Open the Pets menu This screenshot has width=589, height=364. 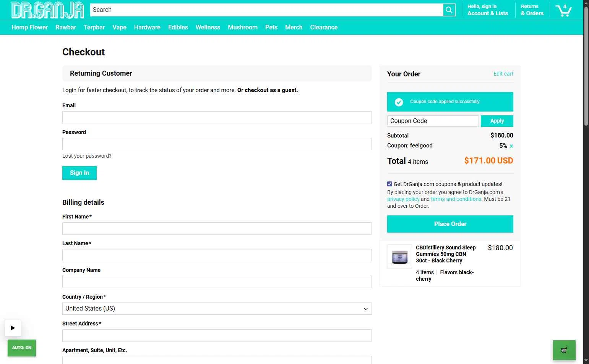271,28
